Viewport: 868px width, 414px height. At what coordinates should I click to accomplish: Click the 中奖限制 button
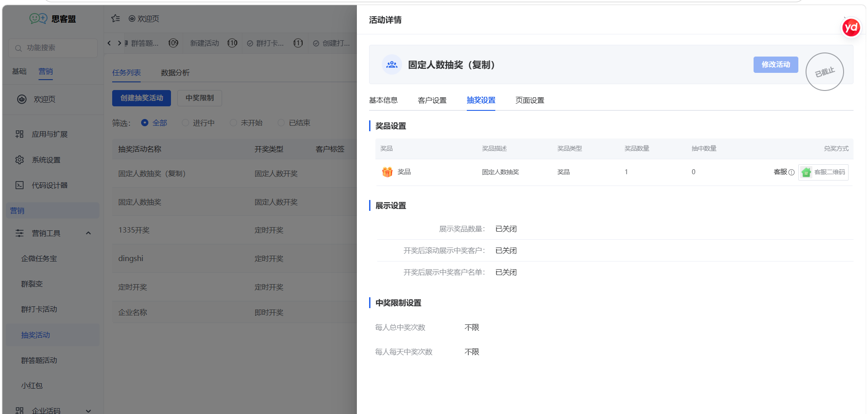coord(199,98)
